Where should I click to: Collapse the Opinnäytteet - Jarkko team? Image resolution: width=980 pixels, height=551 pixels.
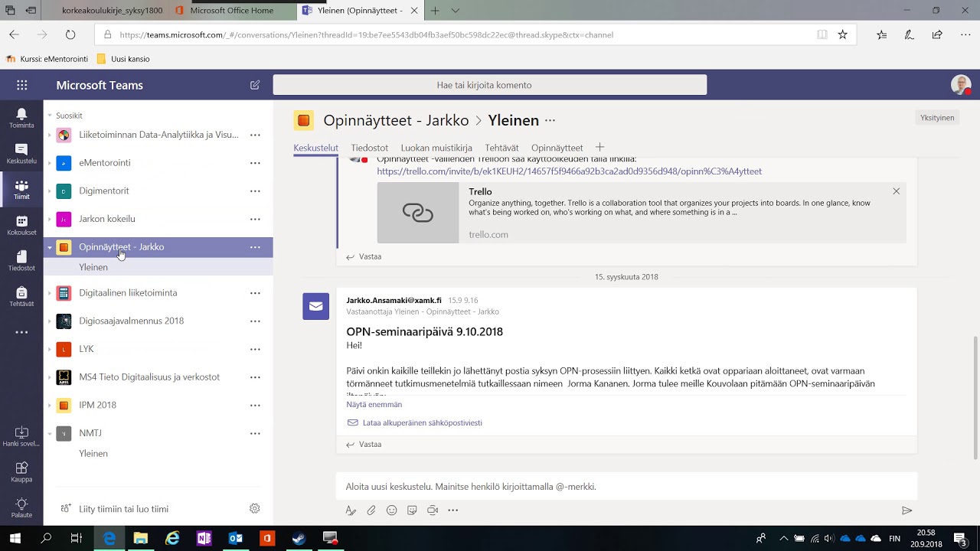50,247
